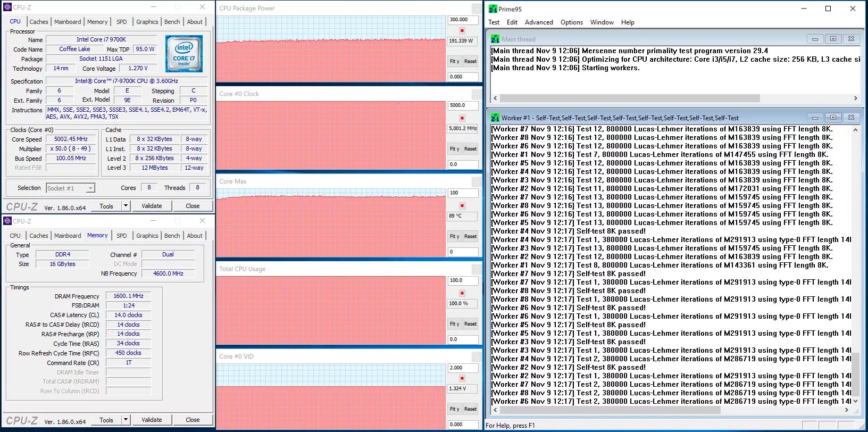Click Validate in lower CPU-Z window
The height and width of the screenshot is (432, 868).
(152, 420)
